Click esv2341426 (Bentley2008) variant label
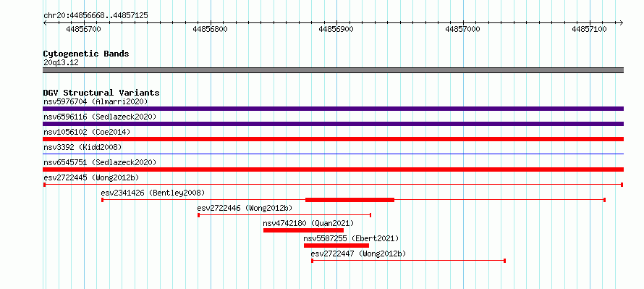Image resolution: width=644 pixels, height=289 pixels. click(x=153, y=193)
